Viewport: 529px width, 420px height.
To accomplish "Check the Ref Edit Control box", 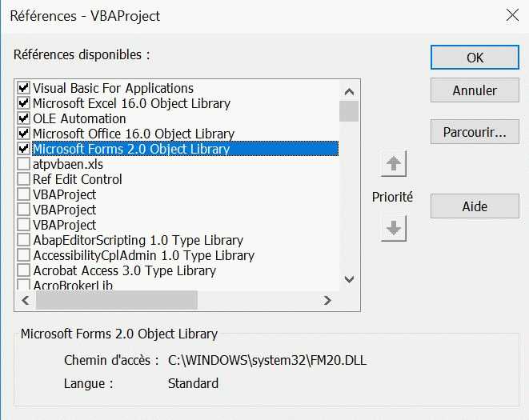I will click(24, 179).
